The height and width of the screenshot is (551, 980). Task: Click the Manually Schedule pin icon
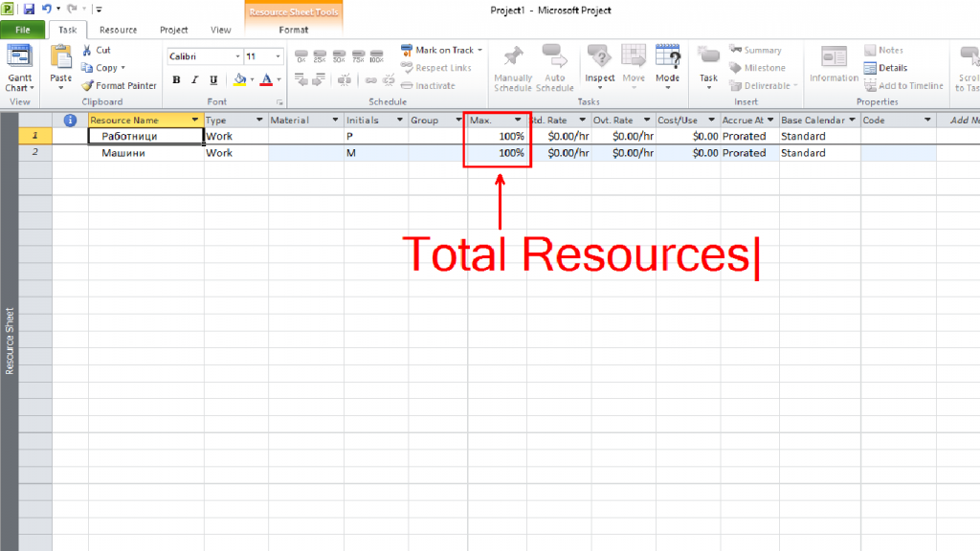513,56
